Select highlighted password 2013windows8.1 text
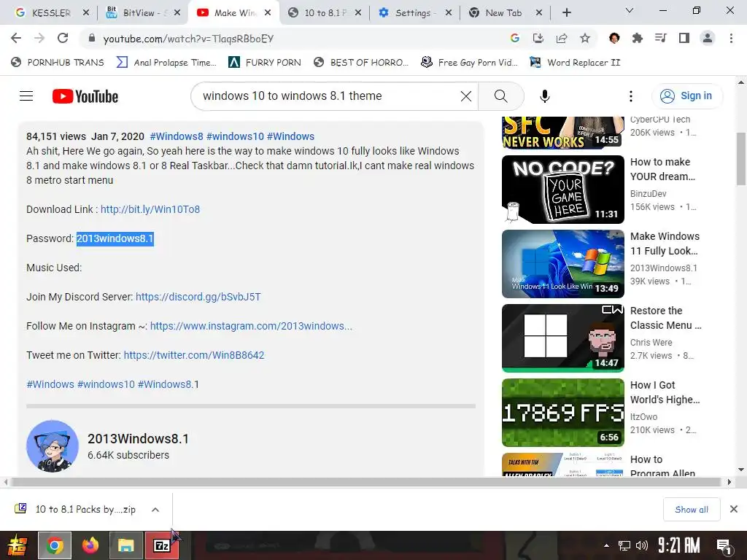The image size is (747, 560). click(115, 238)
